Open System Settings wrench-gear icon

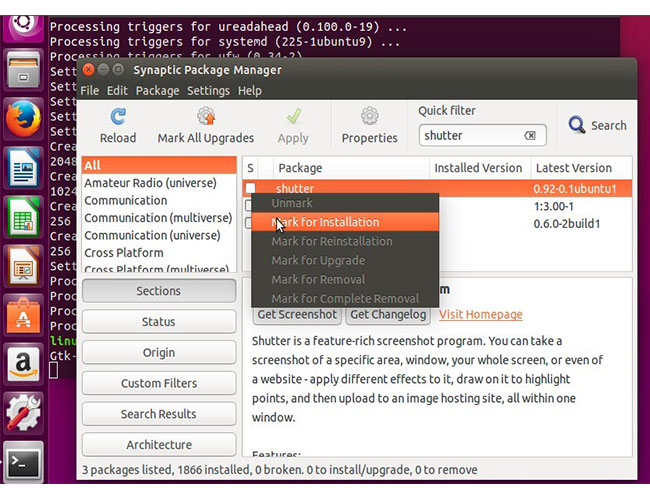[x=23, y=413]
